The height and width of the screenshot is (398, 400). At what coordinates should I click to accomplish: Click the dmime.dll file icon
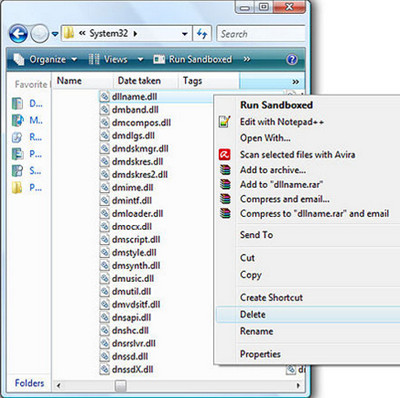[x=105, y=188]
